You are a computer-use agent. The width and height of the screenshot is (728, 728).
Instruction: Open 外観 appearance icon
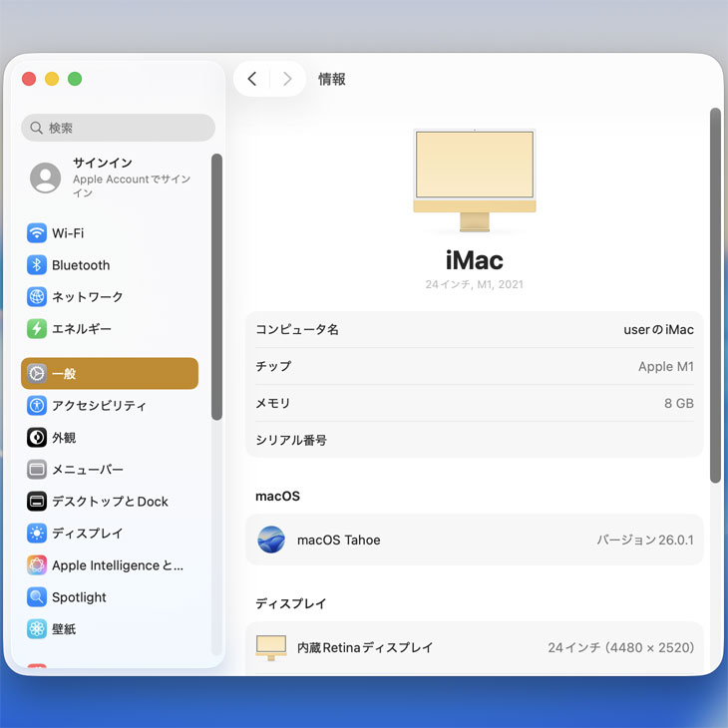(x=37, y=438)
